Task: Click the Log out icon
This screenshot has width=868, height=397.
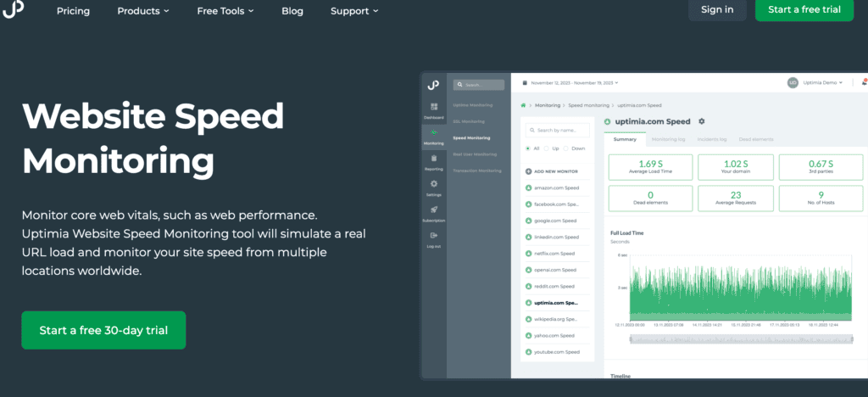Action: tap(434, 236)
